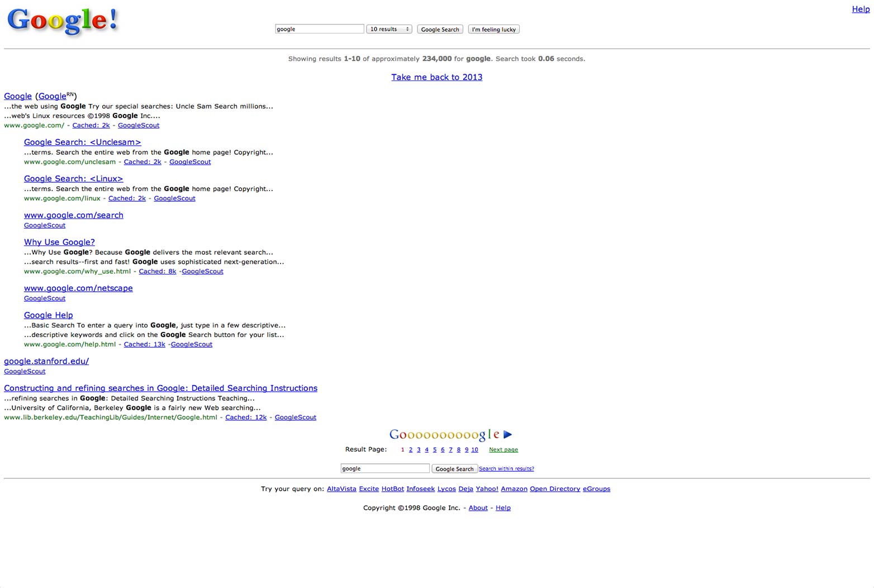The width and height of the screenshot is (874, 588).
Task: Go to result page 7
Action: tap(450, 449)
